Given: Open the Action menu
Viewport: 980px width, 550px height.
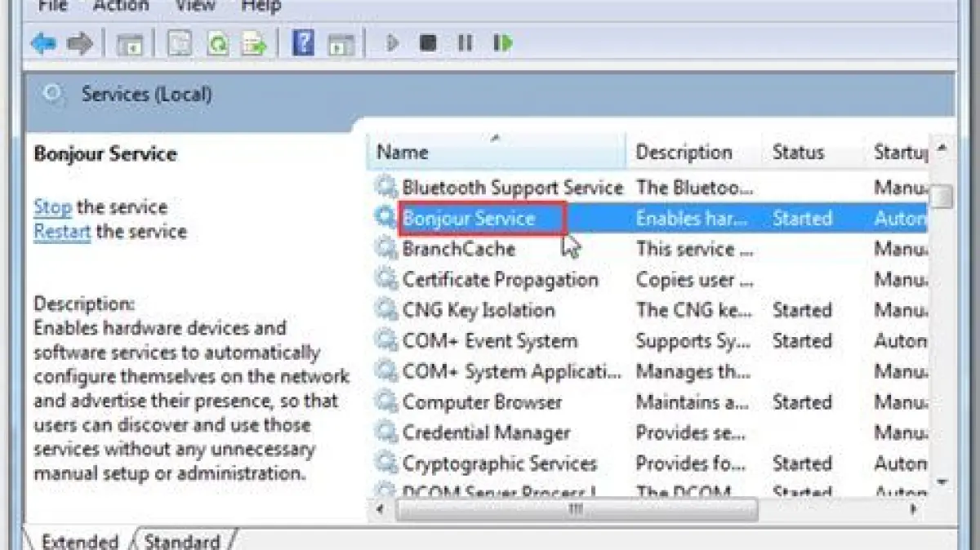Looking at the screenshot, I should click(x=121, y=7).
